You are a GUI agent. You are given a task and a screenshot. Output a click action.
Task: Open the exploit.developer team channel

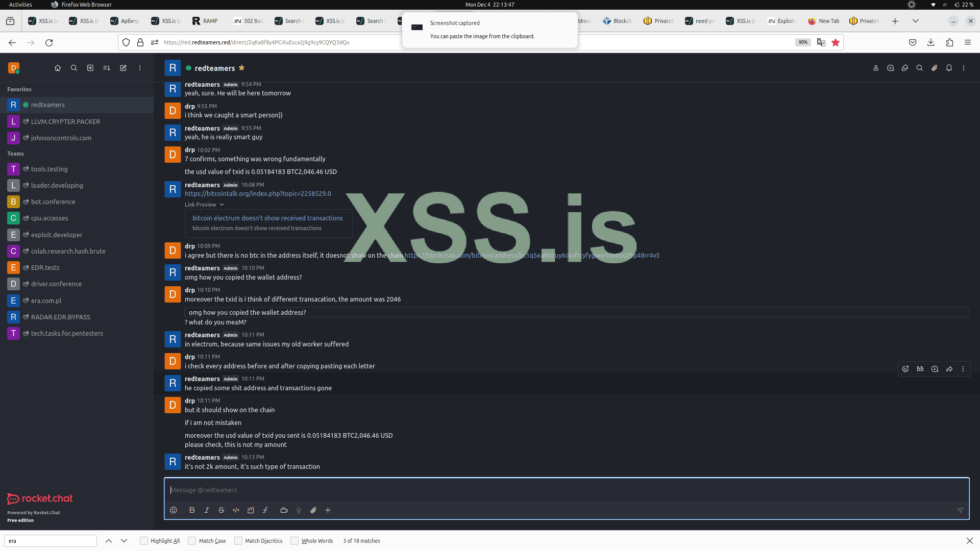coord(56,235)
